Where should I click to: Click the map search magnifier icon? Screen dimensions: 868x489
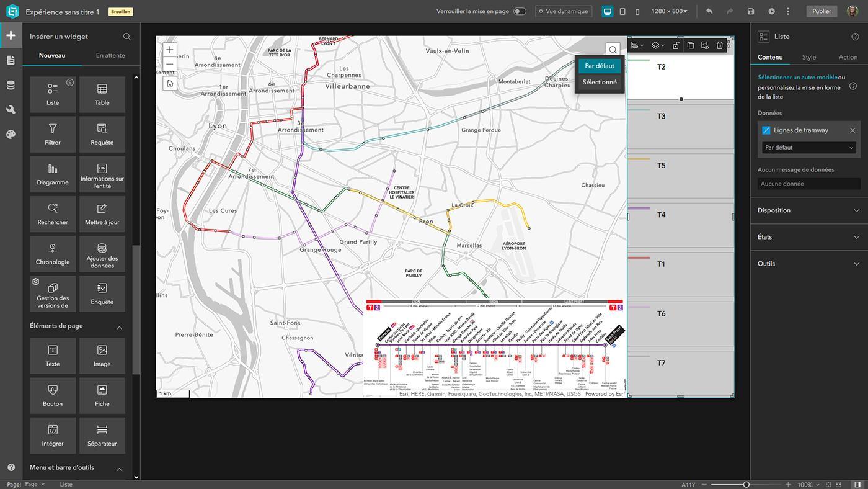click(613, 50)
